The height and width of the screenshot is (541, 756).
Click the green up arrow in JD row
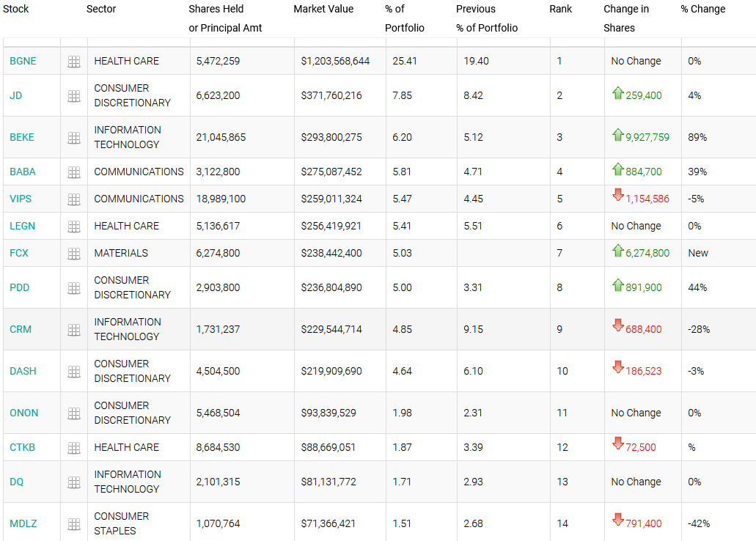618,92
